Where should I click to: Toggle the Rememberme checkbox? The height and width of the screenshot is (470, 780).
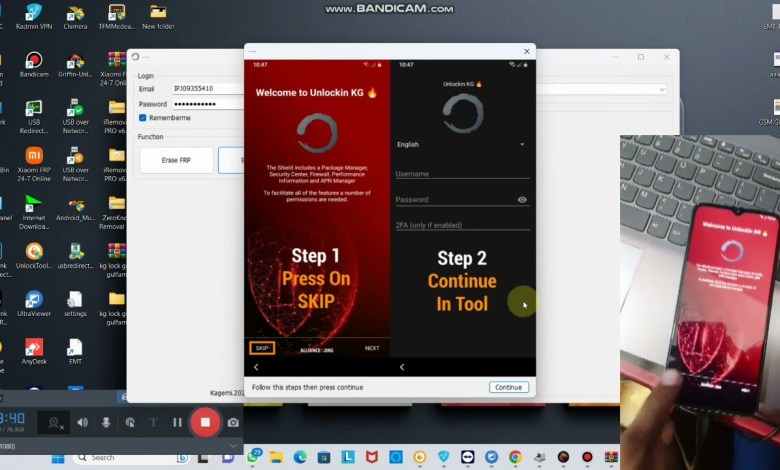[143, 118]
